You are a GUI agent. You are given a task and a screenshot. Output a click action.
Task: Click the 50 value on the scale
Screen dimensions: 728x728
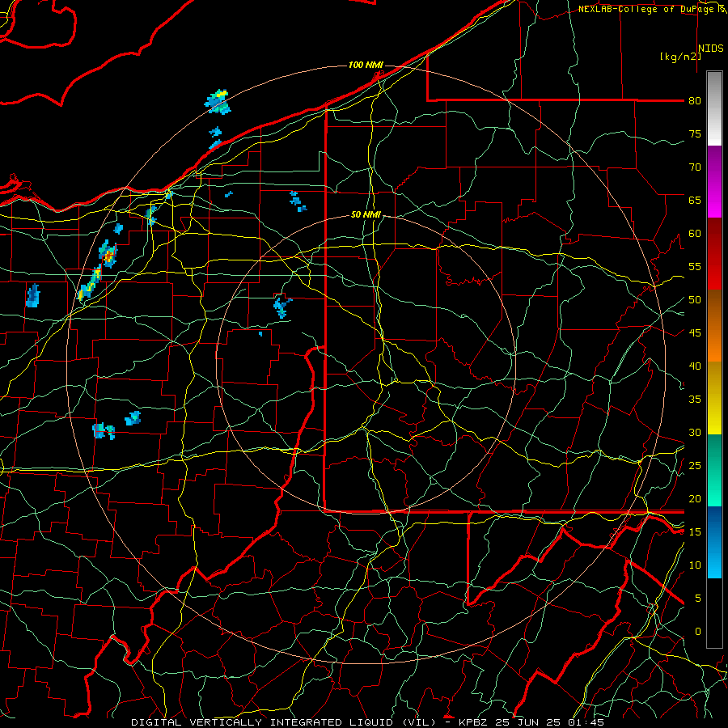(x=695, y=300)
